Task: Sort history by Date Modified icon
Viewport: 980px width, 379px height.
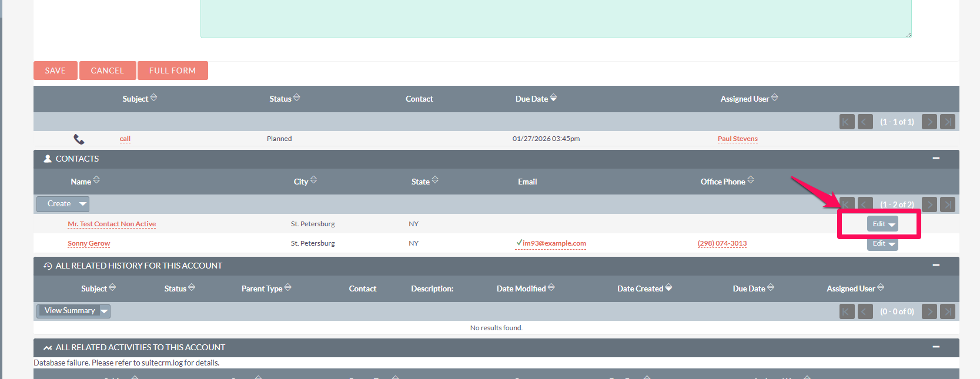Action: click(551, 287)
